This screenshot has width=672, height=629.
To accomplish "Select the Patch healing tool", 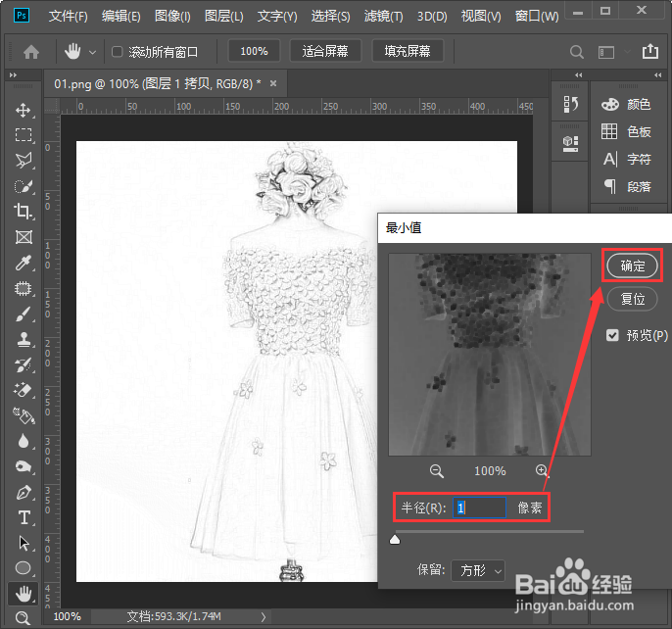I will (x=24, y=288).
